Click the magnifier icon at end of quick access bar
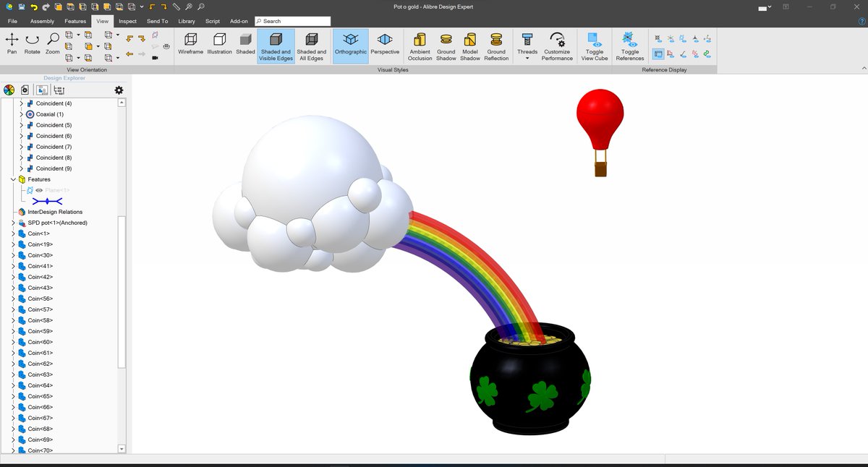The image size is (868, 467). (201, 7)
